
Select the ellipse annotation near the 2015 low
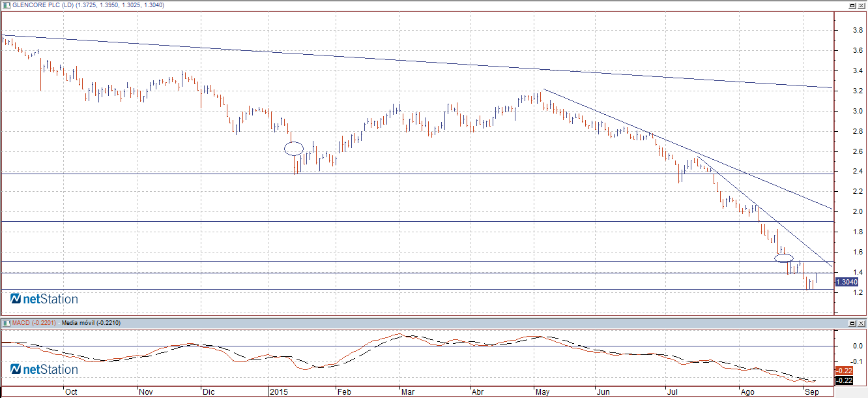pos(294,149)
